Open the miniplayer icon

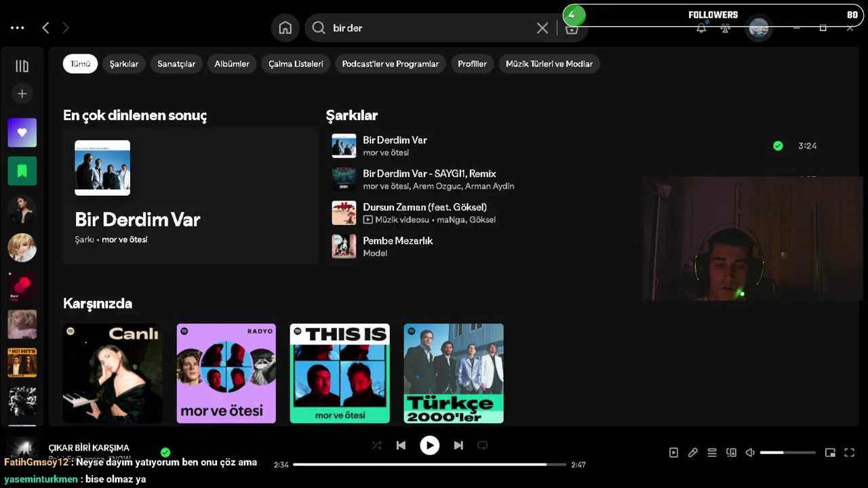point(830,453)
